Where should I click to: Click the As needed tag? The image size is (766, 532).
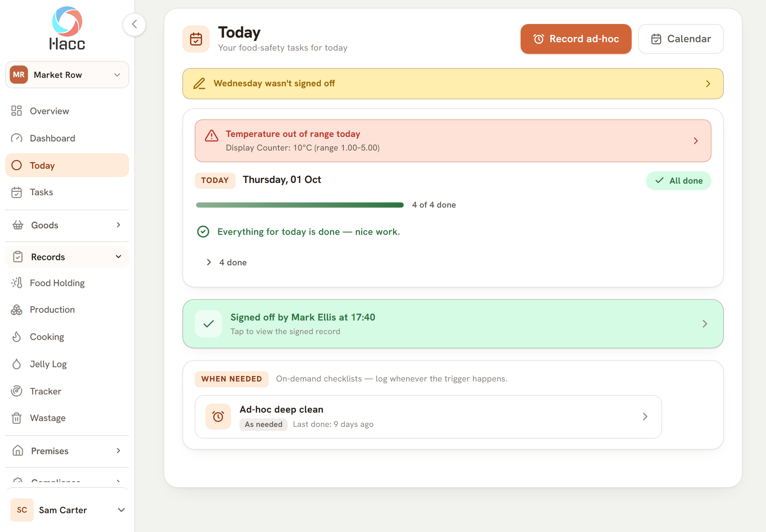(264, 424)
